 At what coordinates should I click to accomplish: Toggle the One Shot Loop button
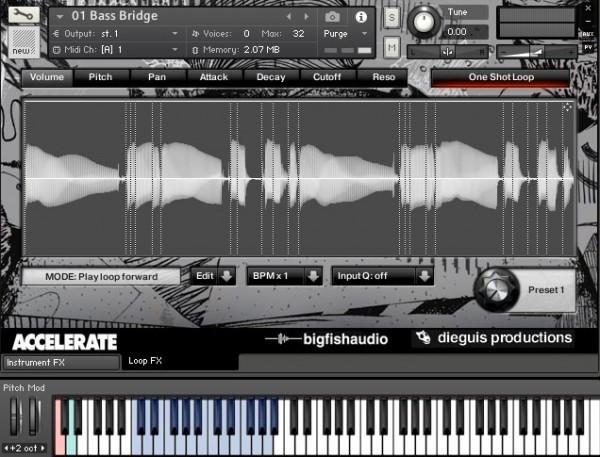coord(501,77)
